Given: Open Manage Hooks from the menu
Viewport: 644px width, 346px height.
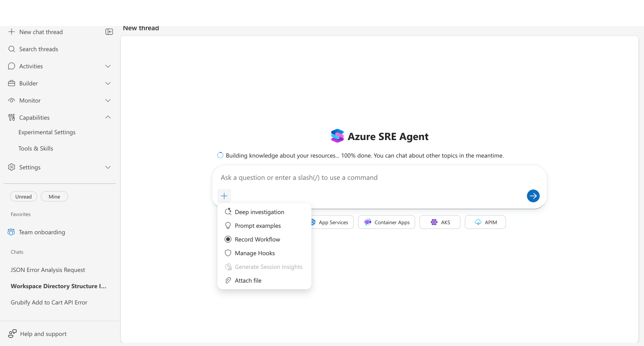Looking at the screenshot, I should click(264, 253).
